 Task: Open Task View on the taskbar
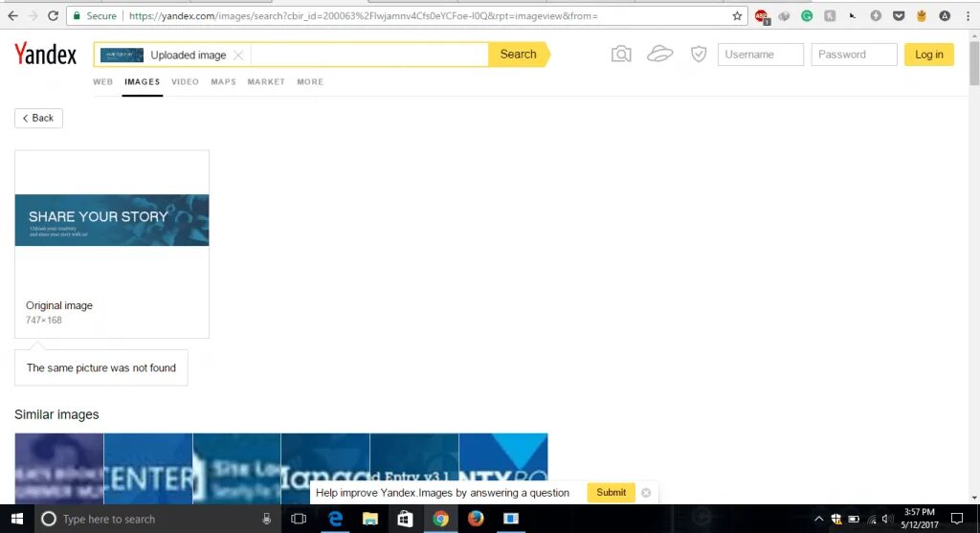(299, 519)
